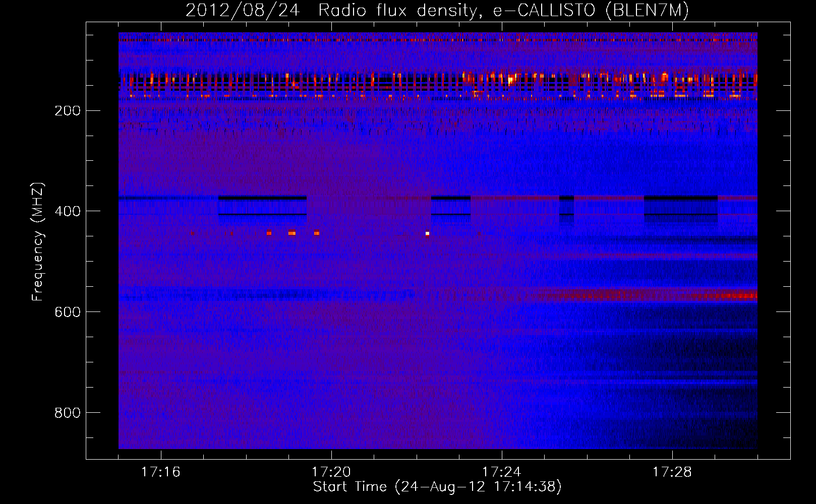Click the 17:20 time tick label

coord(331,472)
